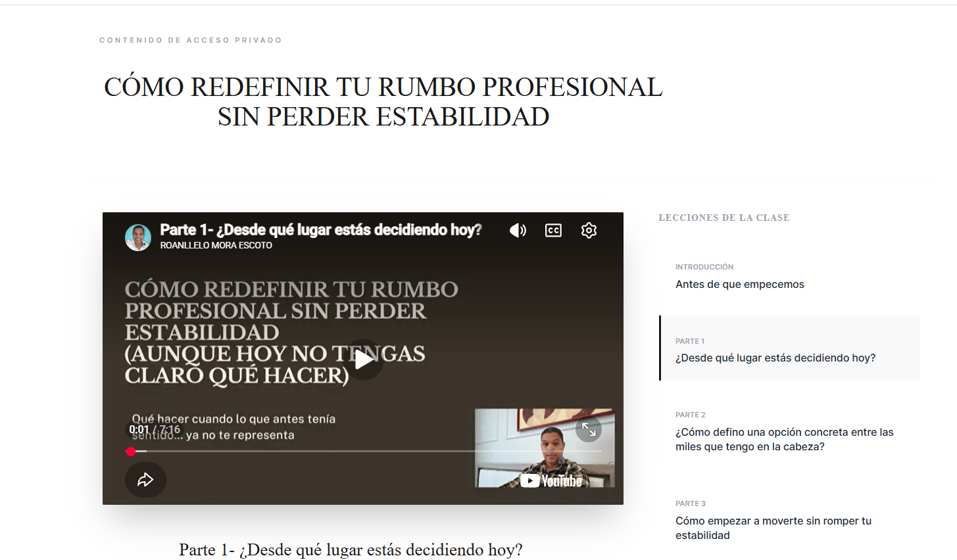Click the 'CONTENIDO DE ACCESO PRIVADO' label
Image resolution: width=957 pixels, height=560 pixels.
(x=191, y=40)
